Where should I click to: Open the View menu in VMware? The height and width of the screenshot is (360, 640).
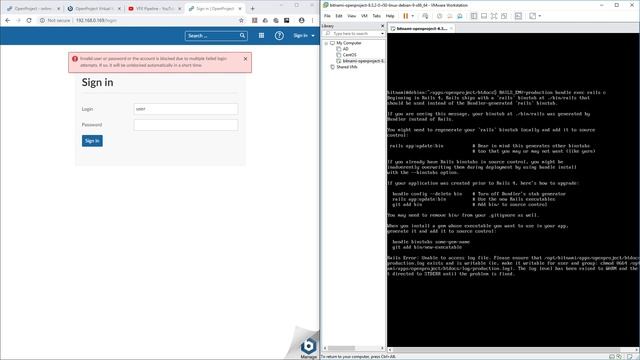coord(351,16)
